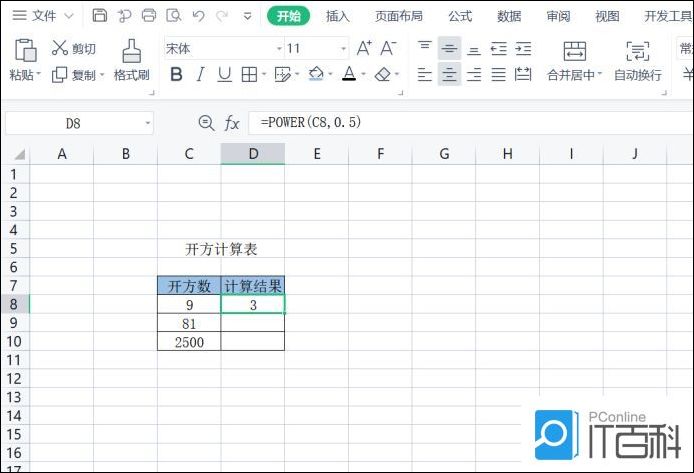Expand quick access toolbar customize arrow
The width and height of the screenshot is (694, 473).
click(247, 16)
